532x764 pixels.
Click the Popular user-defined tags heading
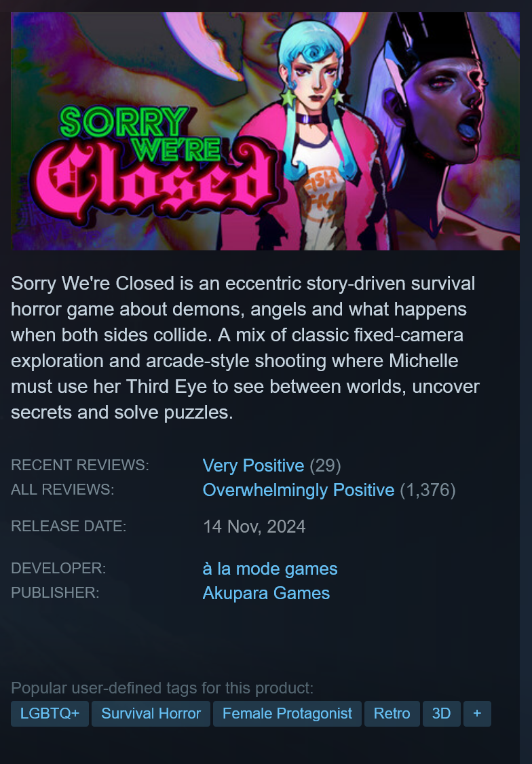(162, 688)
